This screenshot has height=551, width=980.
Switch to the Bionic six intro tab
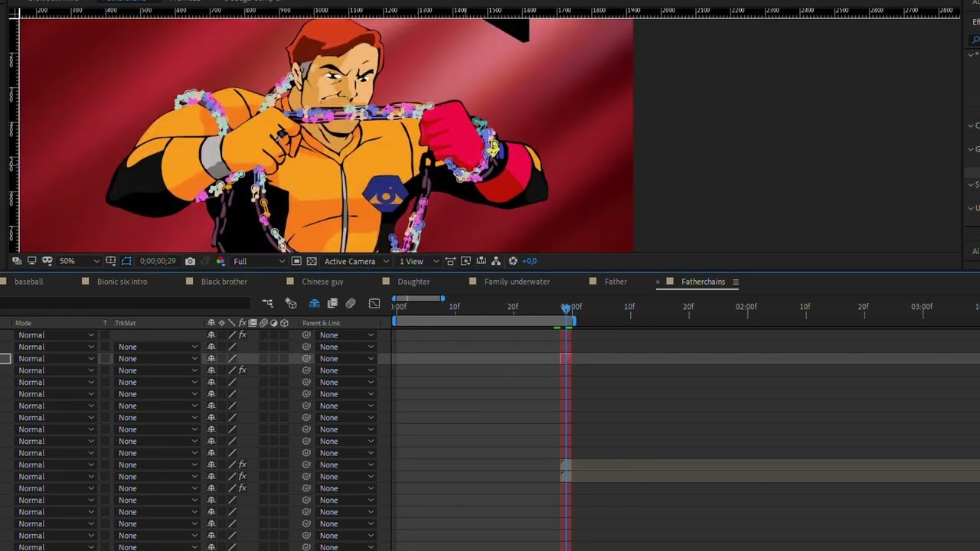[122, 282]
